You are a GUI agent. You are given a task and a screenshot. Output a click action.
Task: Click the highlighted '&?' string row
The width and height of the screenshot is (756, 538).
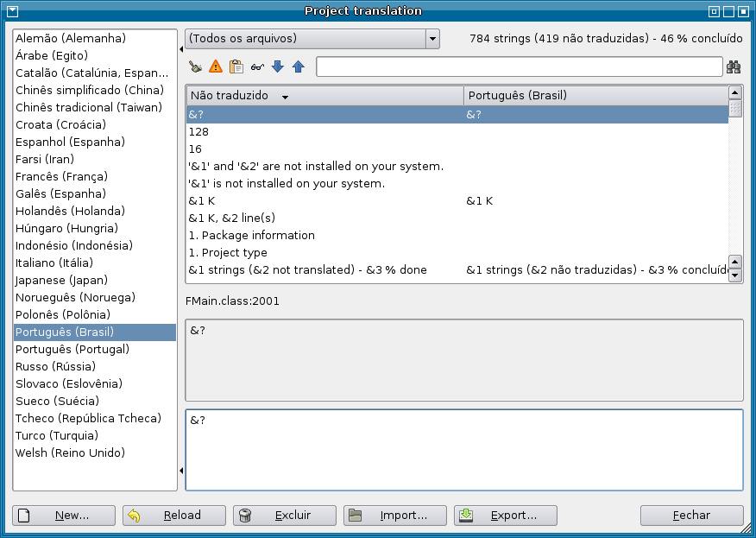(x=457, y=114)
